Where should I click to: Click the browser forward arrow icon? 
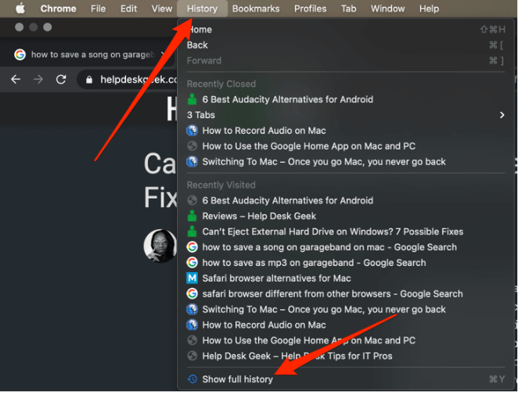tap(38, 80)
